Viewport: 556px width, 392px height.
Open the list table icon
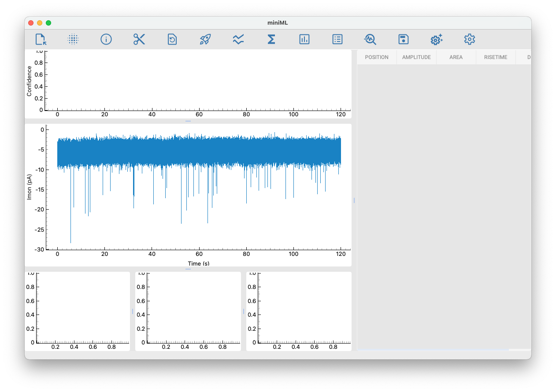337,39
